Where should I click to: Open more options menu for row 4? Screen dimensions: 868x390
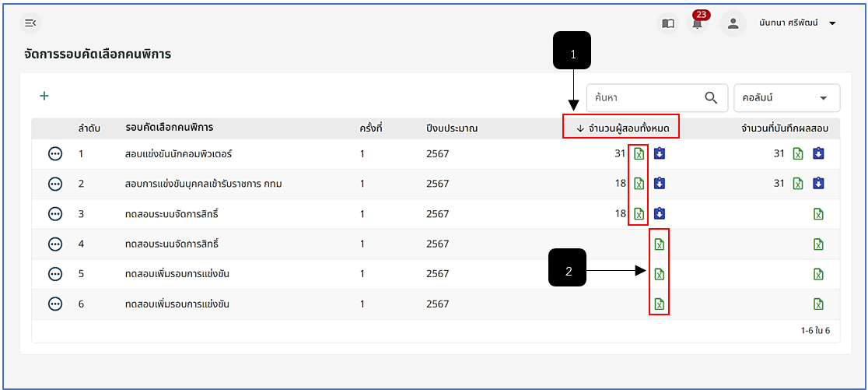tap(55, 244)
